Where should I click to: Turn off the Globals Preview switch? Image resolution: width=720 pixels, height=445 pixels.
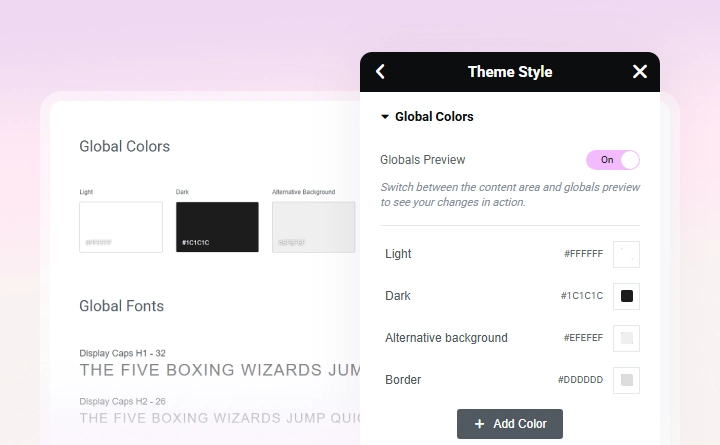tap(613, 160)
